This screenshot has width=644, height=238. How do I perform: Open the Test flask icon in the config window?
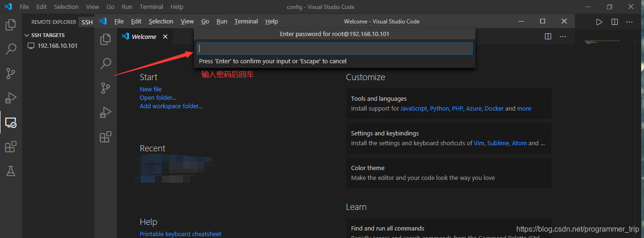pos(11,171)
